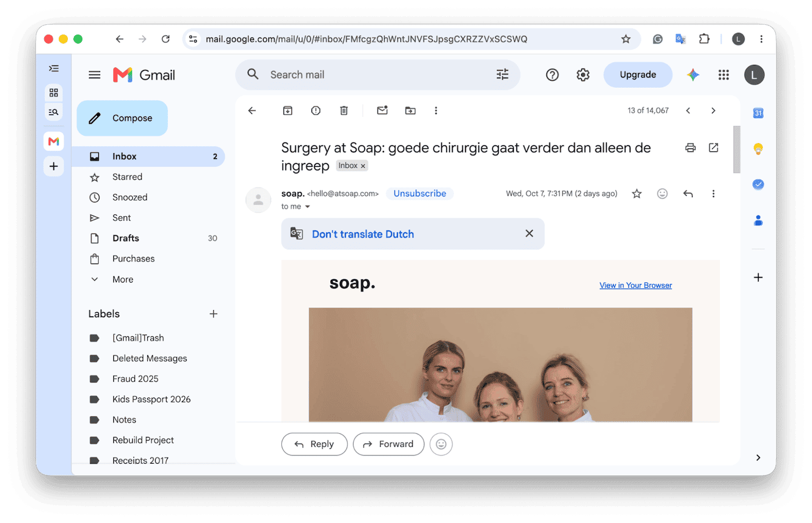The height and width of the screenshot is (523, 812).
Task: Open the toolbar's More options menu
Action: coord(436,110)
